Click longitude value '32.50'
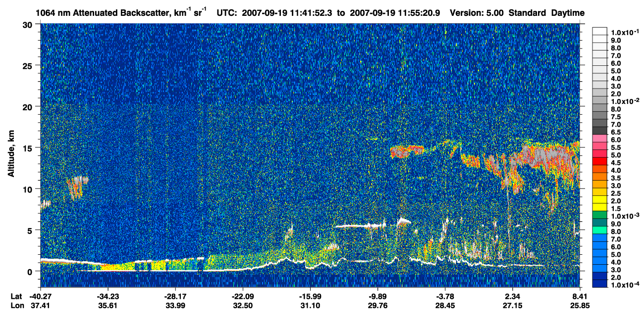This screenshot has width=644, height=330. coord(243,305)
